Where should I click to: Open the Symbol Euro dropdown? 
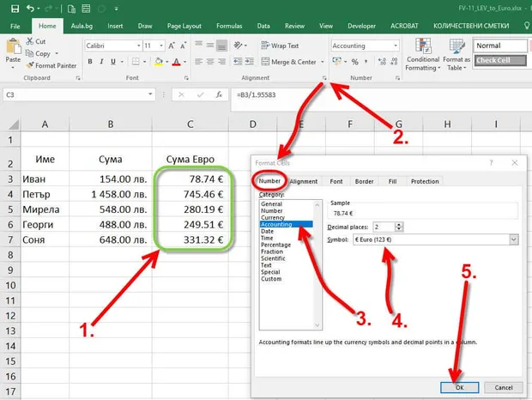click(514, 239)
